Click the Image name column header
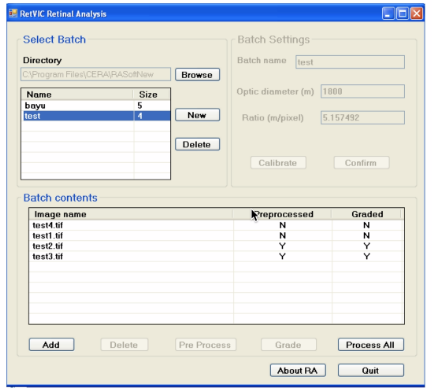 point(131,214)
